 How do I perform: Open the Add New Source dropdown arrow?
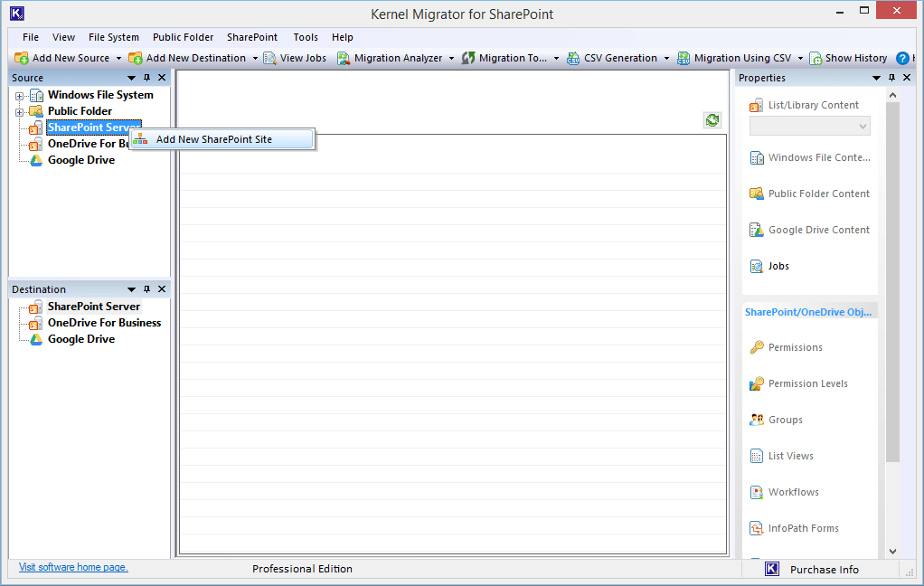(x=118, y=59)
